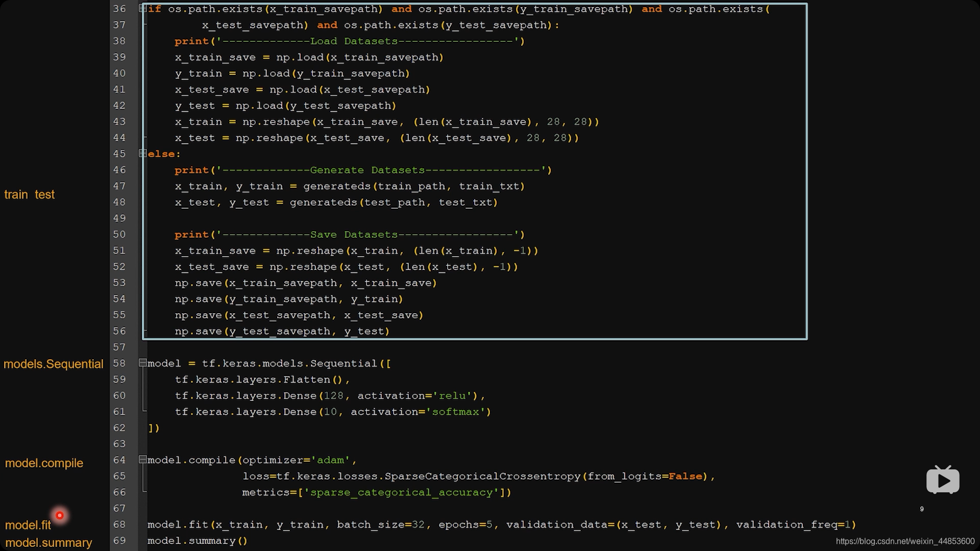Click the generateds(test_path, test_txt) call

(394, 202)
